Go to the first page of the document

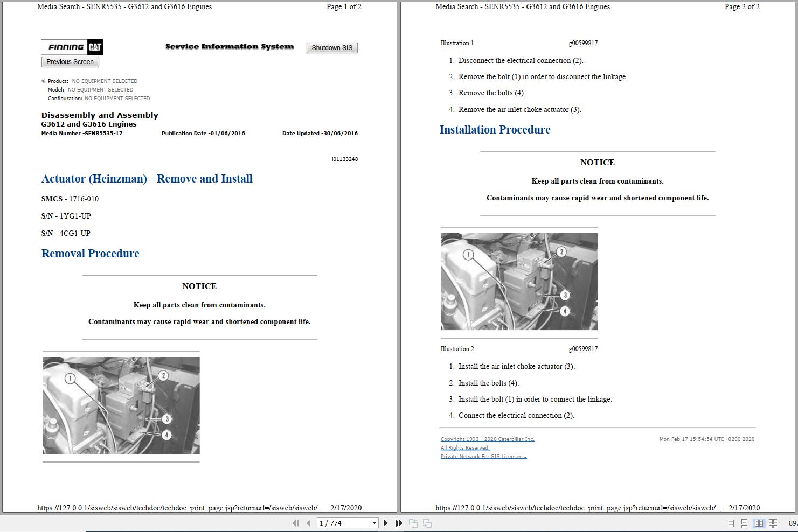tap(295, 523)
